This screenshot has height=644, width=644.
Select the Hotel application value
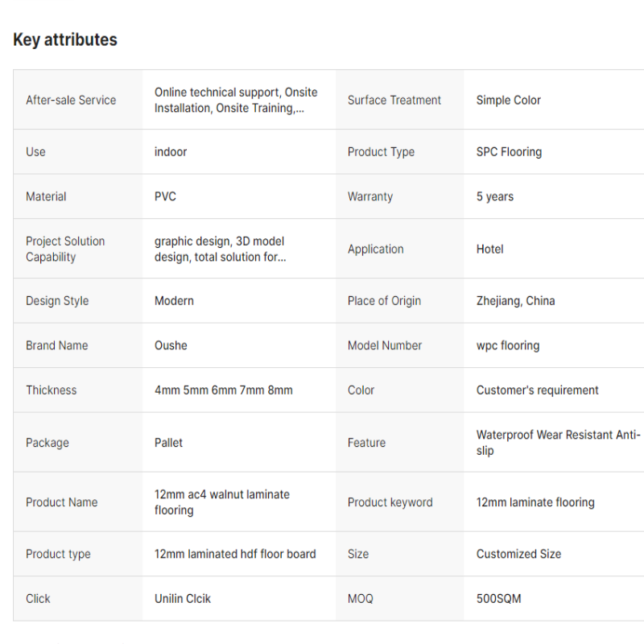(489, 250)
